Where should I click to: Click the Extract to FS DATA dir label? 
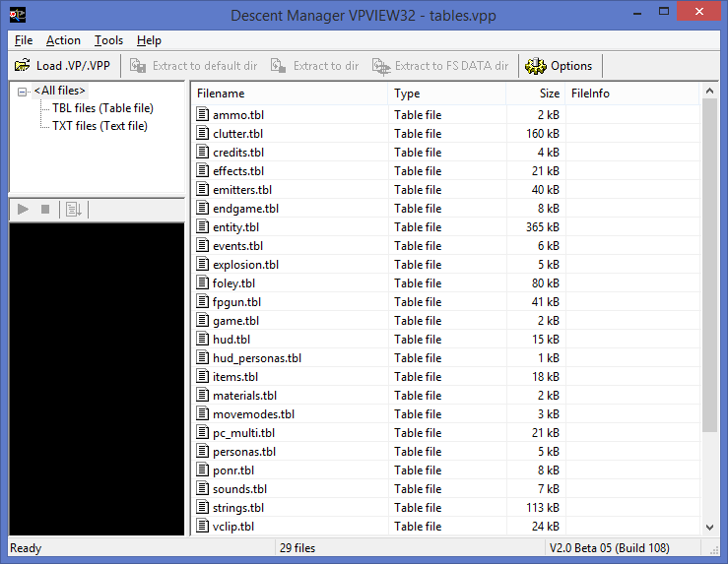[x=452, y=66]
